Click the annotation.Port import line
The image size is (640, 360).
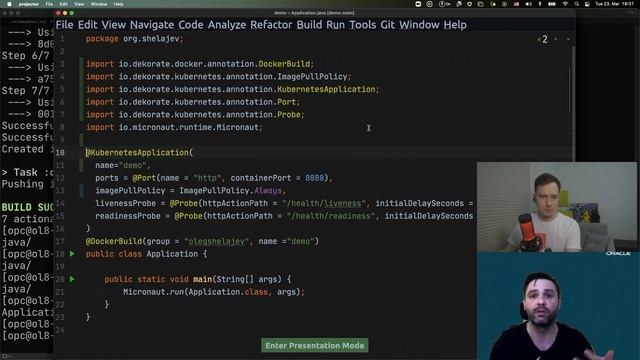point(193,102)
